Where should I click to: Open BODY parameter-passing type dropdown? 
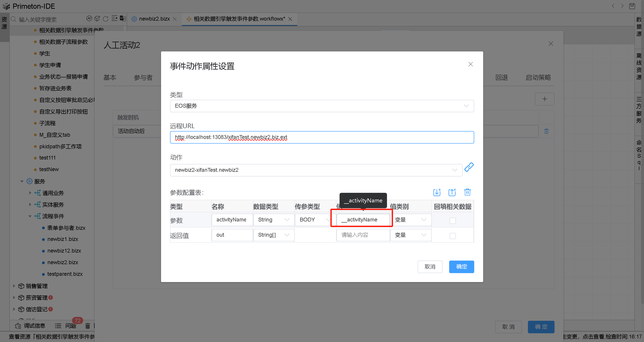click(314, 220)
